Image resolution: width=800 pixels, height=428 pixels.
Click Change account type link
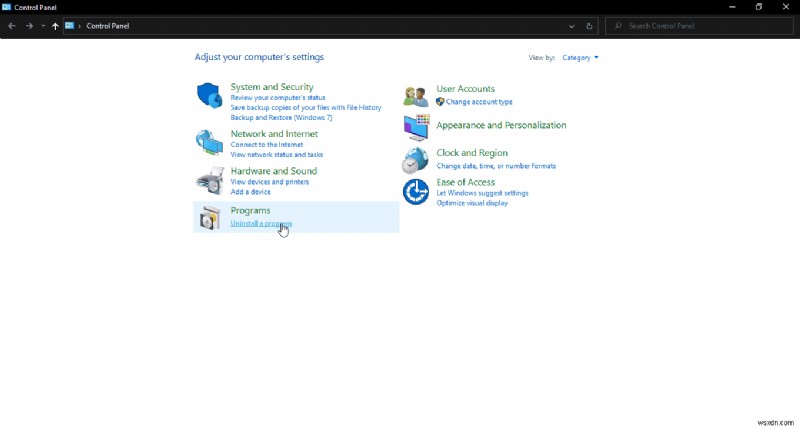(479, 102)
